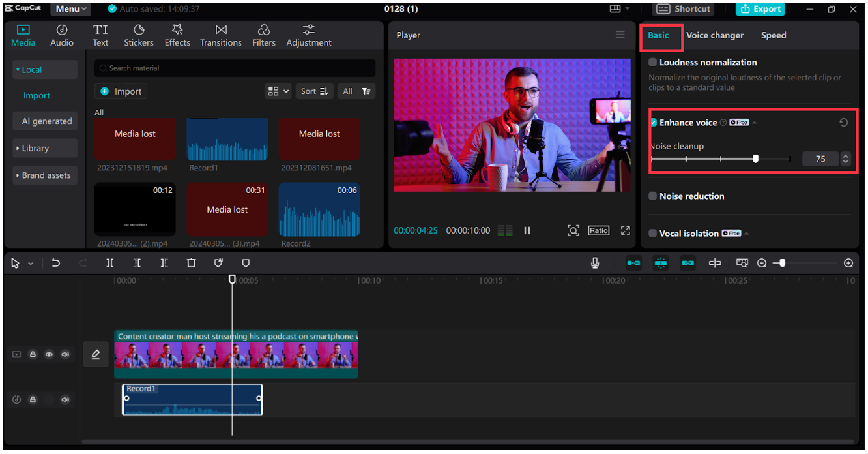Open the AI generated section
The image size is (868, 454).
click(45, 121)
